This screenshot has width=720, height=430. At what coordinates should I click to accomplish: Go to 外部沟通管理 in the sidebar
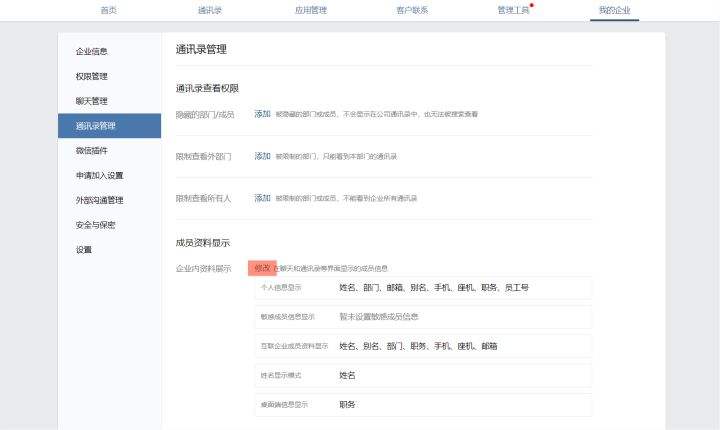click(x=99, y=200)
